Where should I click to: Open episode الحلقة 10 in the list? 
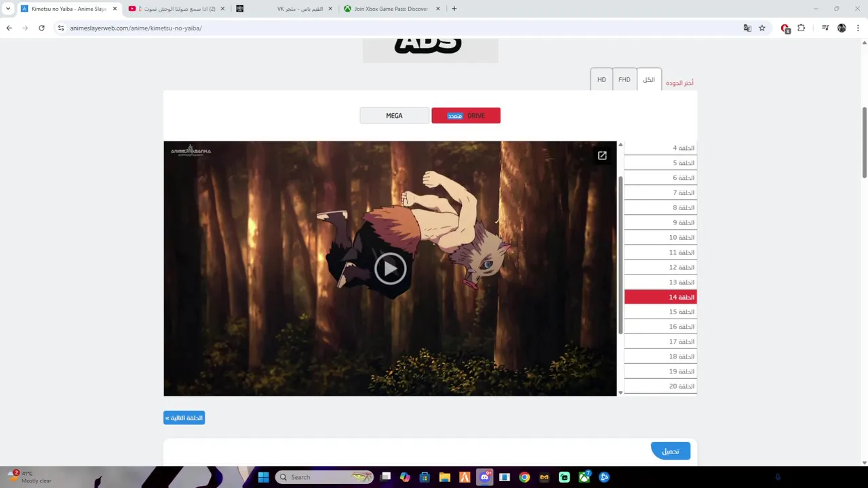pos(660,237)
